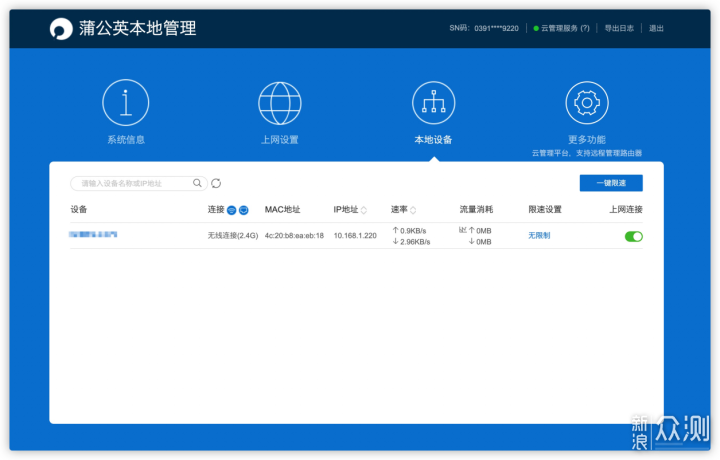Click the 退出 logout link
Image resolution: width=720 pixels, height=460 pixels.
[656, 28]
